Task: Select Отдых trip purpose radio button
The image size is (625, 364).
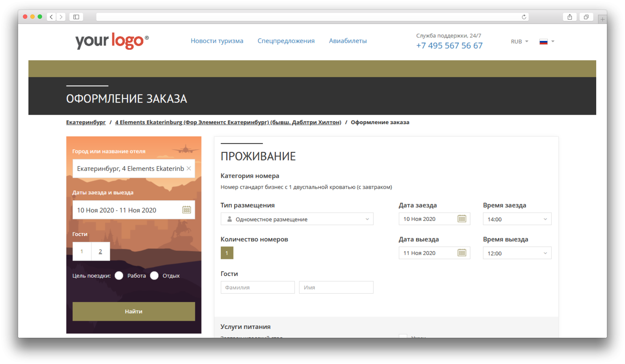Action: (154, 276)
